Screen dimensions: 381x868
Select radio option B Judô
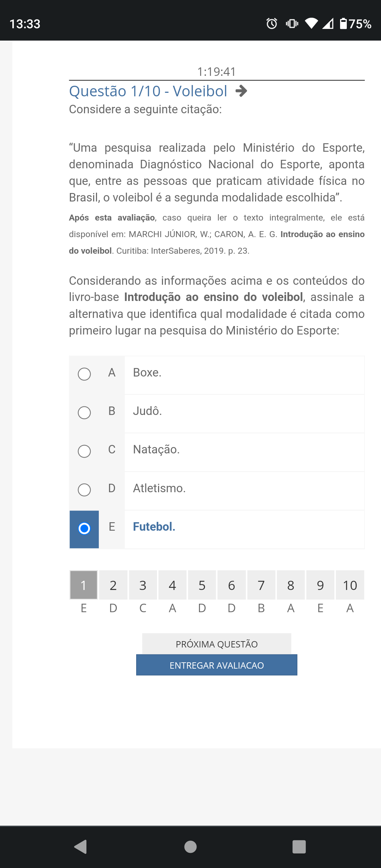[x=84, y=412]
